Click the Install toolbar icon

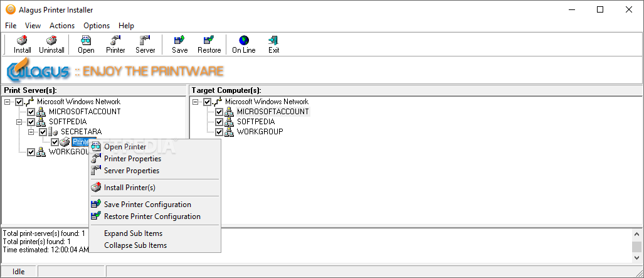[22, 41]
